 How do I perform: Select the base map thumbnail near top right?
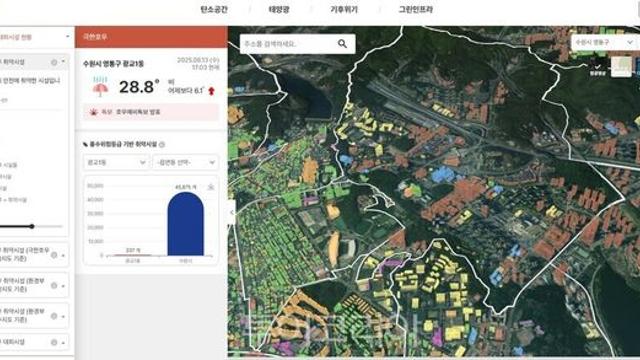pos(621,67)
